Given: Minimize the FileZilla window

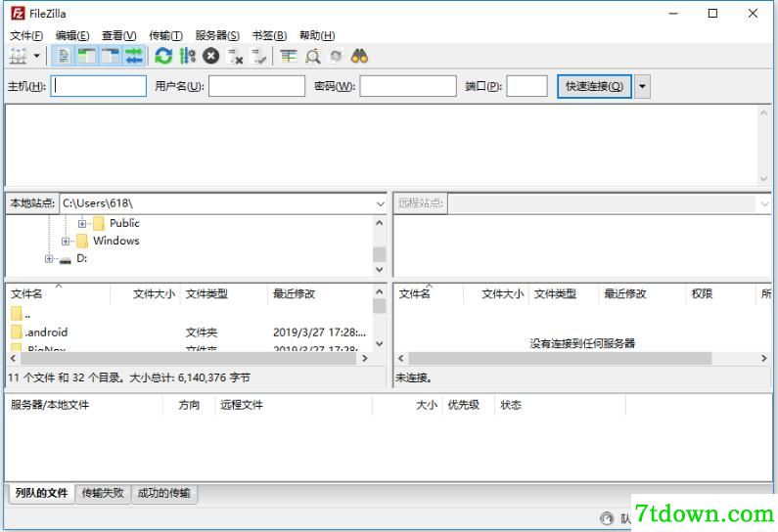Looking at the screenshot, I should point(673,14).
